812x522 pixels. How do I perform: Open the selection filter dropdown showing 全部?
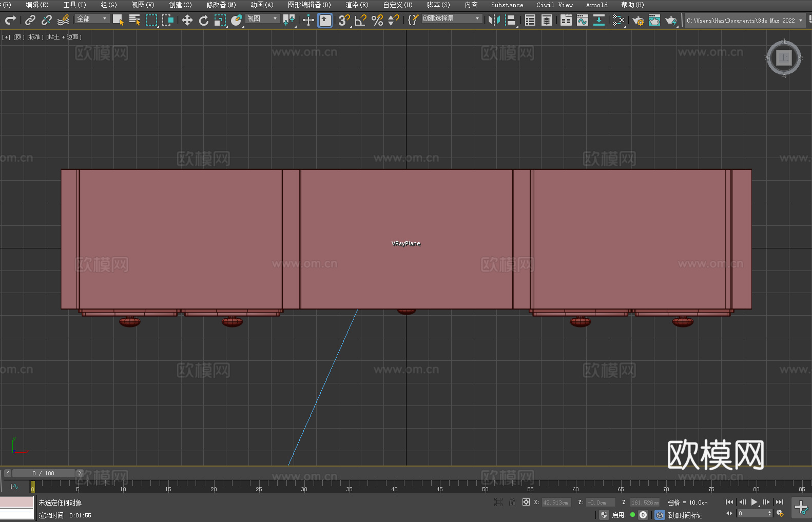[x=92, y=18]
